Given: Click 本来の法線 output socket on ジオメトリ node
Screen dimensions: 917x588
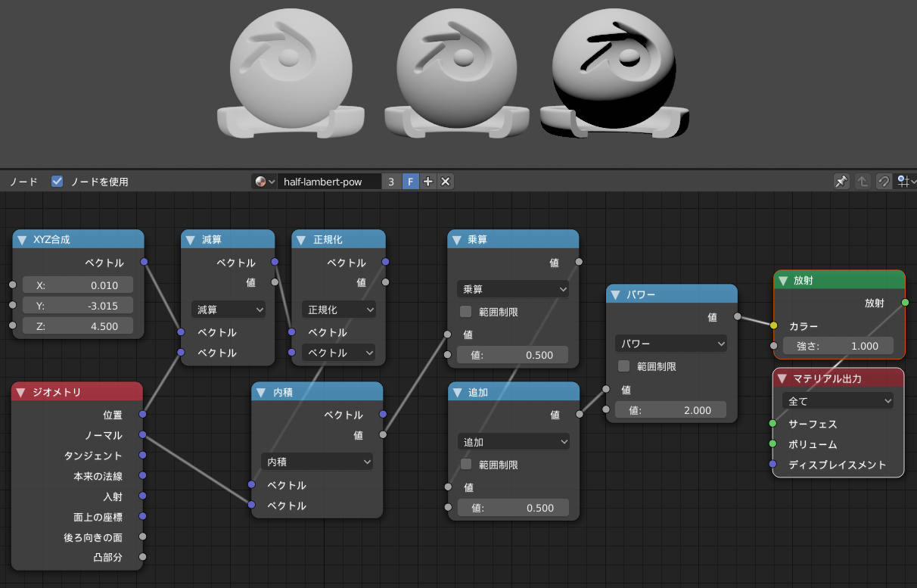Looking at the screenshot, I should point(143,476).
